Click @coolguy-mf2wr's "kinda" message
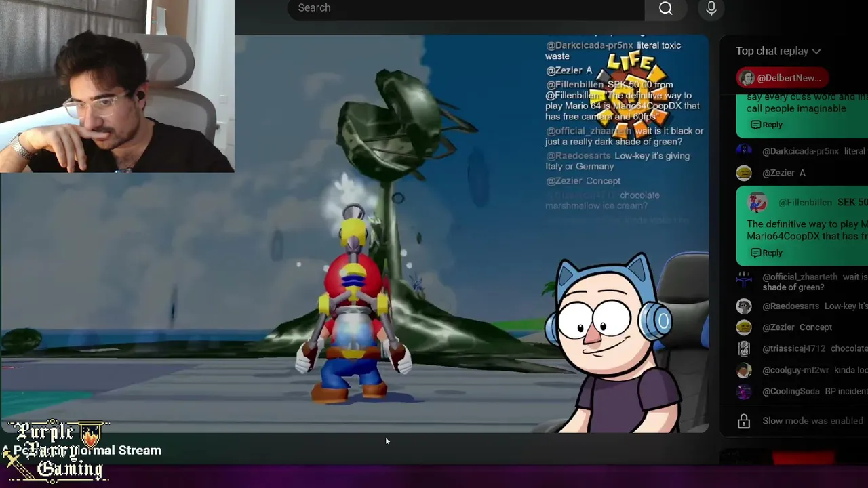 [x=815, y=371]
